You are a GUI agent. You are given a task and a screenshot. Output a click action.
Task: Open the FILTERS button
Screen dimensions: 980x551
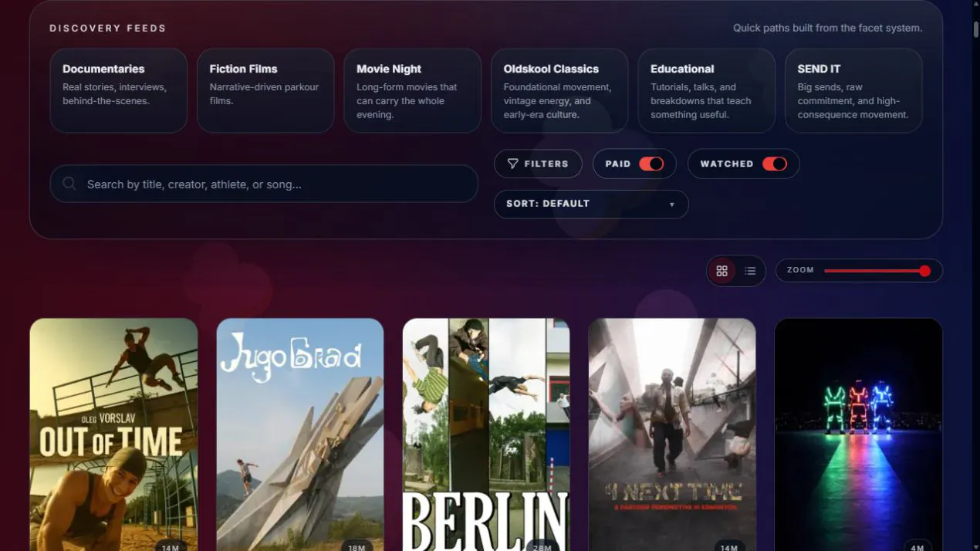pos(538,164)
